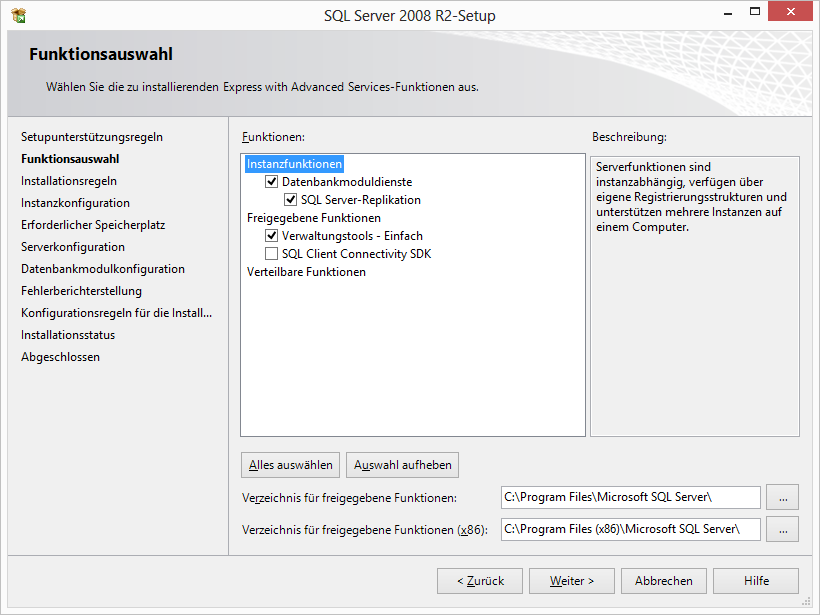The height and width of the screenshot is (615, 820).
Task: Minimize the setup window
Action: 727,13
